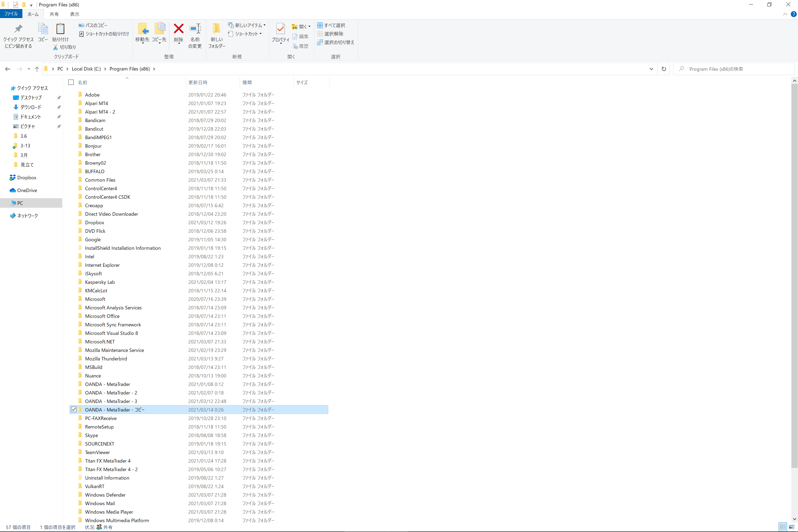Click the refresh icon beside address bar
The width and height of the screenshot is (798, 532).
(x=664, y=69)
